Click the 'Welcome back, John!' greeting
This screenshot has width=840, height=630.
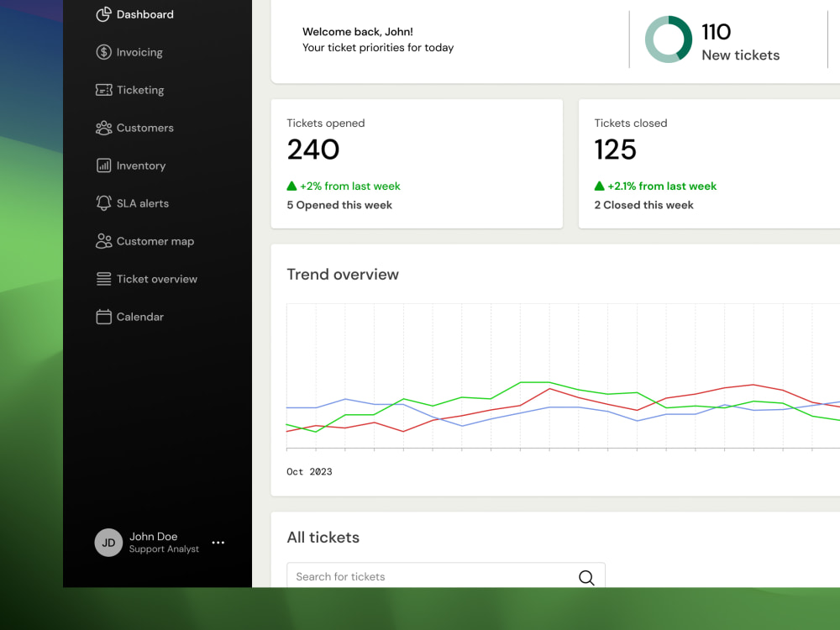357,32
